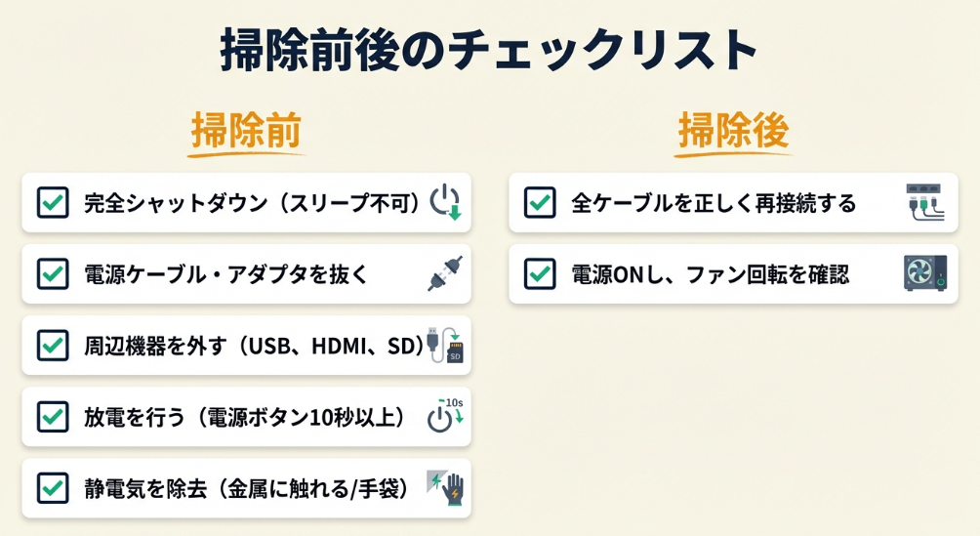
Task: Toggle the 静電気を除去 checkbox
Action: click(53, 488)
